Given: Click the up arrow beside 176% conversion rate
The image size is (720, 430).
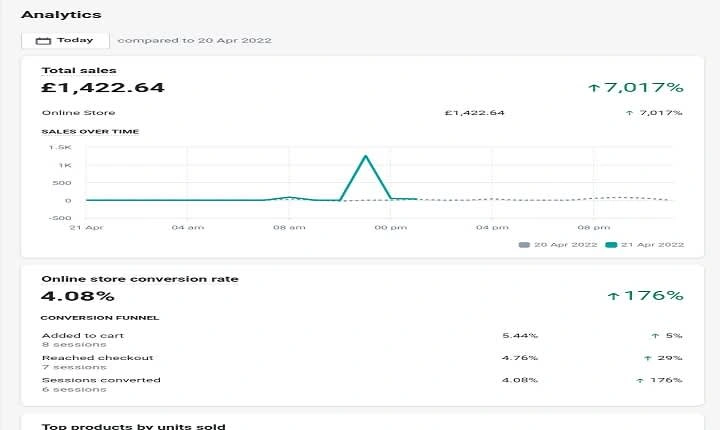Looking at the screenshot, I should coord(613,296).
